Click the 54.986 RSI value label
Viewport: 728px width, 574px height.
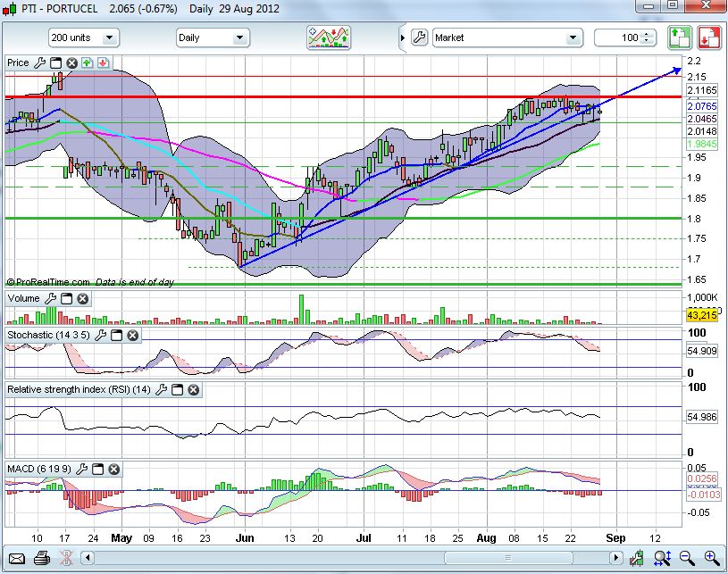(x=701, y=417)
